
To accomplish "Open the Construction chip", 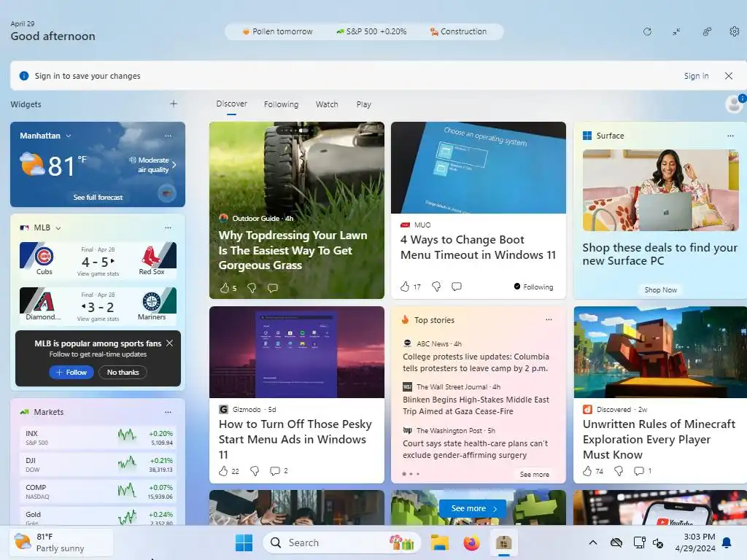I will (x=458, y=31).
